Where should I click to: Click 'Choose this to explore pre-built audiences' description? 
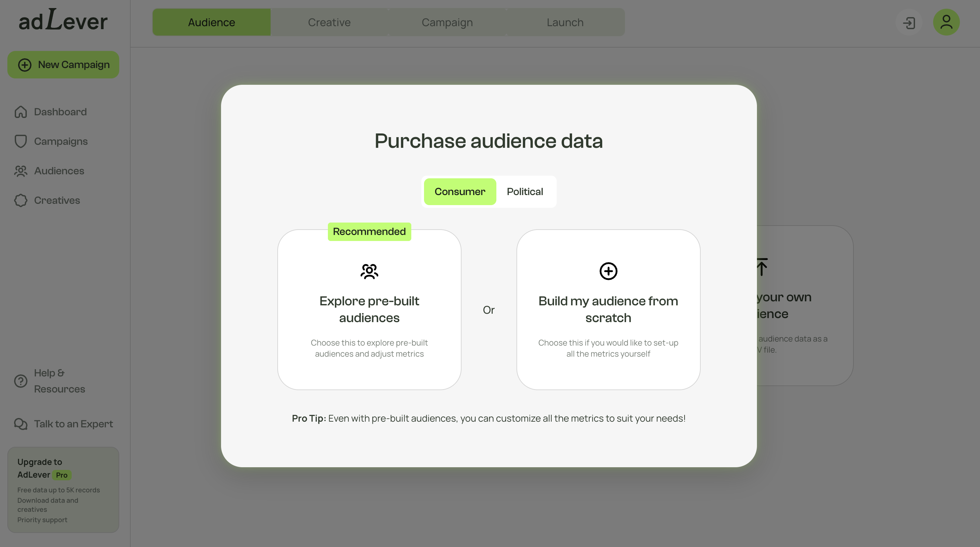369,348
